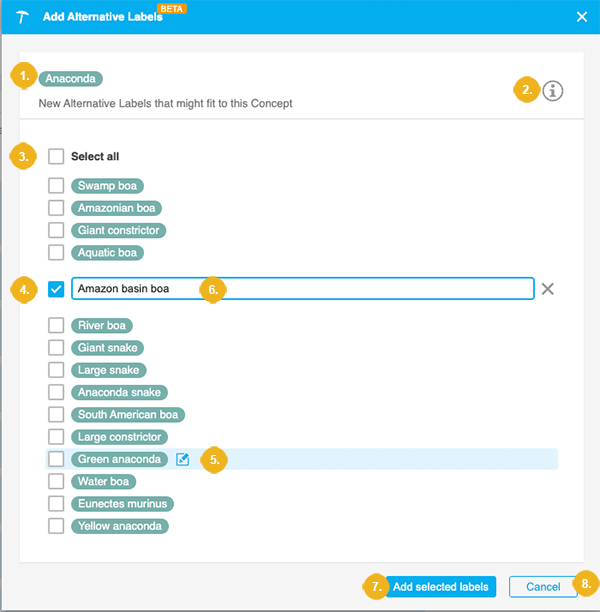This screenshot has width=600, height=612.
Task: Close the Add Alternative Labels dialog
Action: (x=582, y=17)
